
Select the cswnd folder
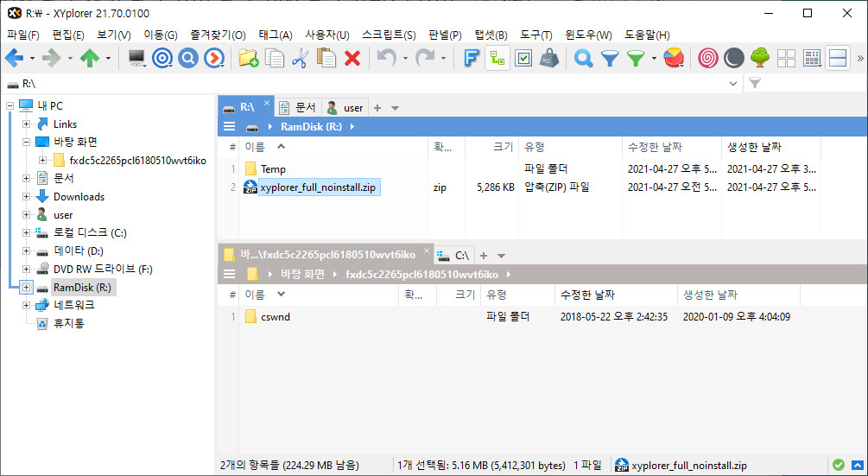(x=276, y=317)
